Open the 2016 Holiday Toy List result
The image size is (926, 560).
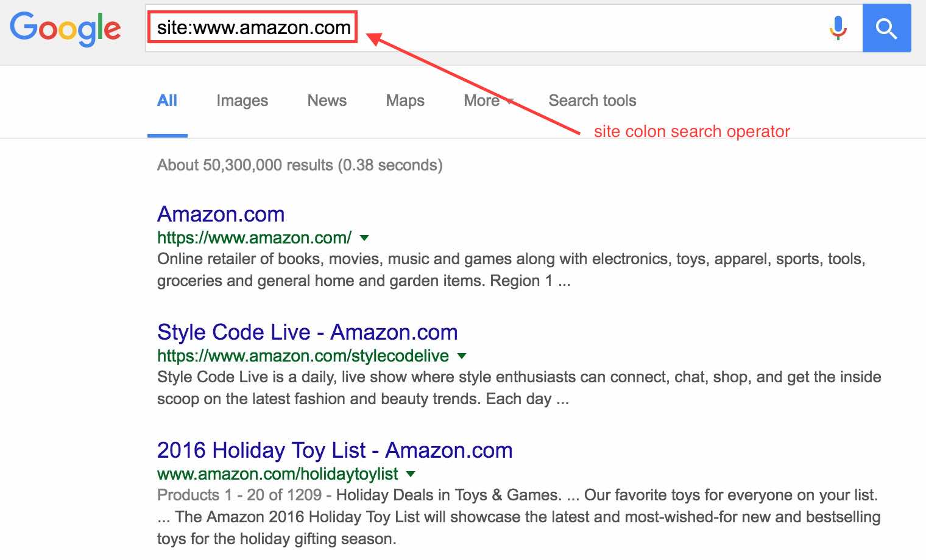coord(334,450)
